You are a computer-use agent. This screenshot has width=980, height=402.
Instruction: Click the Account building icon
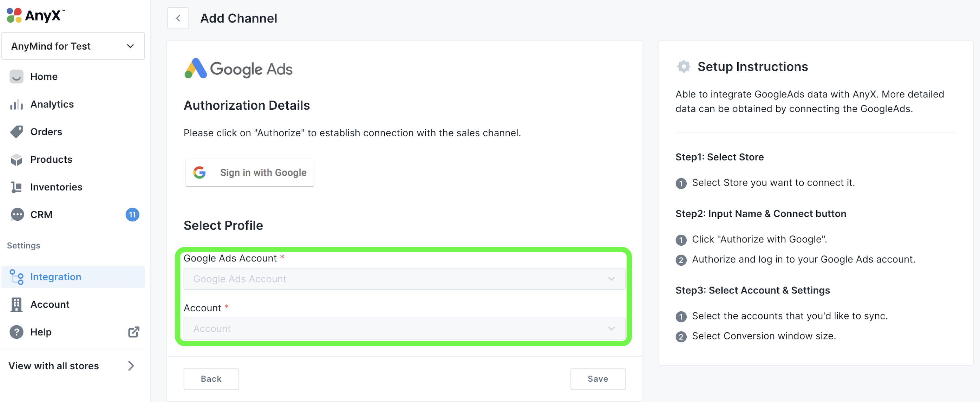click(x=17, y=305)
